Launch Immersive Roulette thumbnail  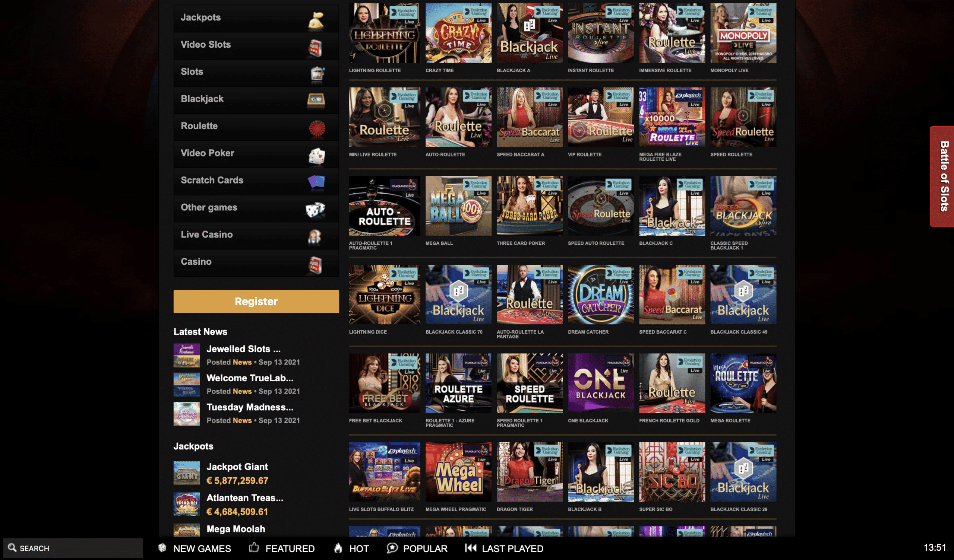click(x=672, y=33)
